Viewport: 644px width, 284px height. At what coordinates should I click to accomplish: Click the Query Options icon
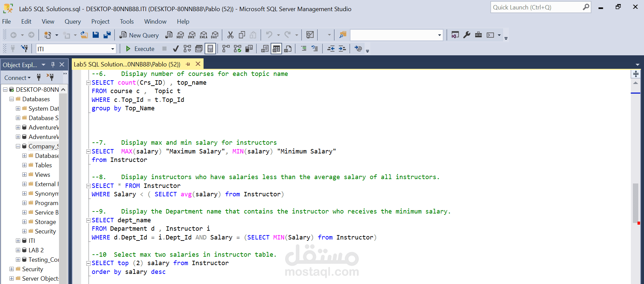[199, 49]
